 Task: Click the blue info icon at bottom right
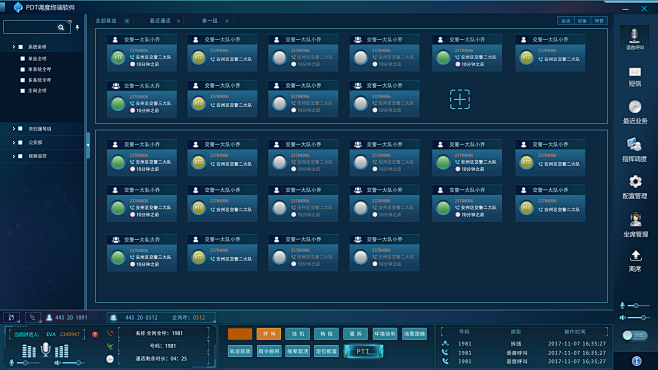pyautogui.click(x=637, y=361)
